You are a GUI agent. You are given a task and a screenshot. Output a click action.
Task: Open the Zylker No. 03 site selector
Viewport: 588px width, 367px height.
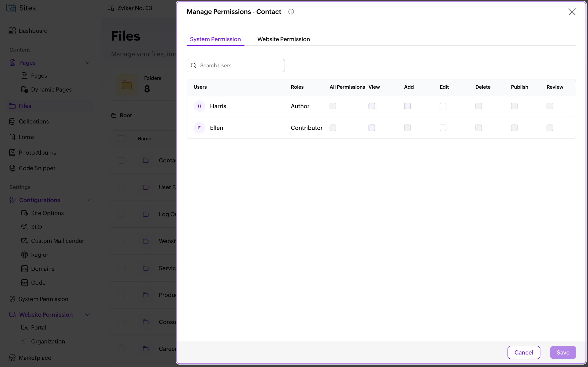130,8
